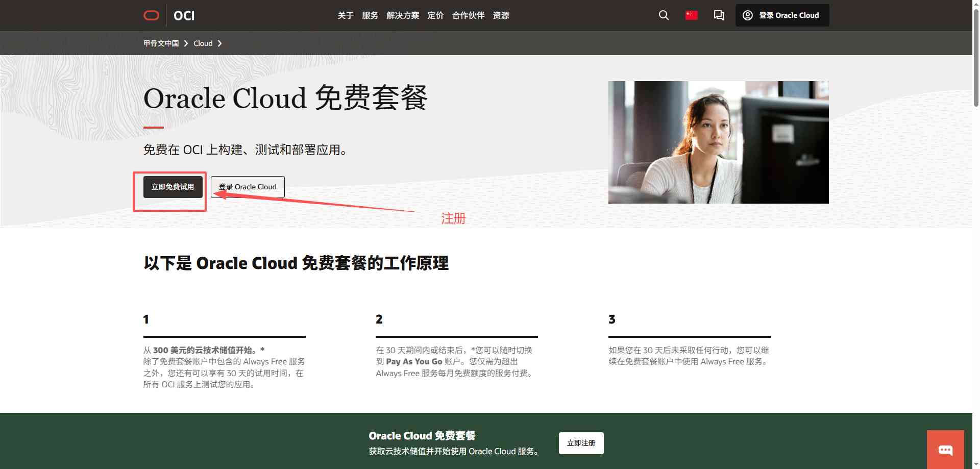Click the 登录 Oracle Cloud header button
Image resolution: width=980 pixels, height=469 pixels.
point(782,15)
